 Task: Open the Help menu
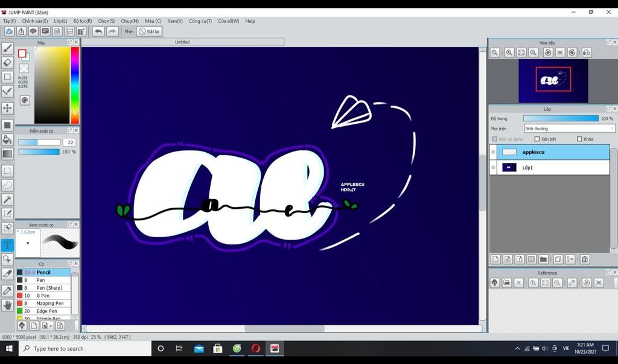tap(250, 21)
